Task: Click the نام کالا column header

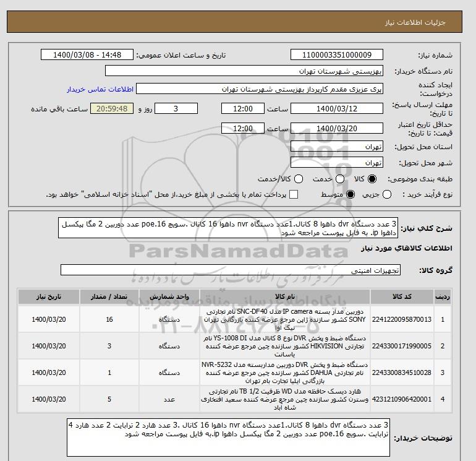Action: pos(285,296)
